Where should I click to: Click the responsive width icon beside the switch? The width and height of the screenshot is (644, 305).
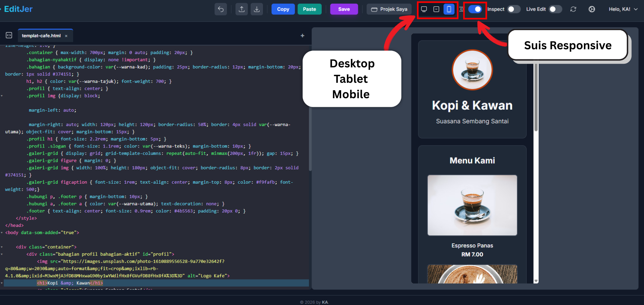461,9
